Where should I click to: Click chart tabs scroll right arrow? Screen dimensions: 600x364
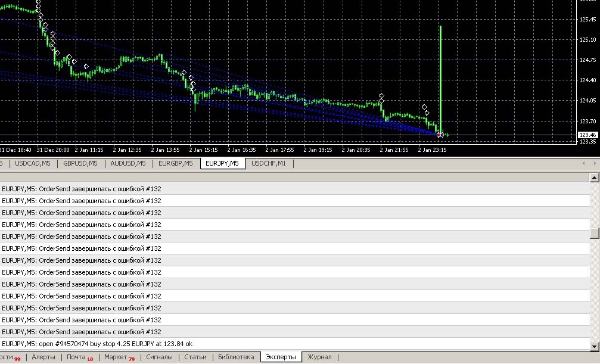click(595, 163)
